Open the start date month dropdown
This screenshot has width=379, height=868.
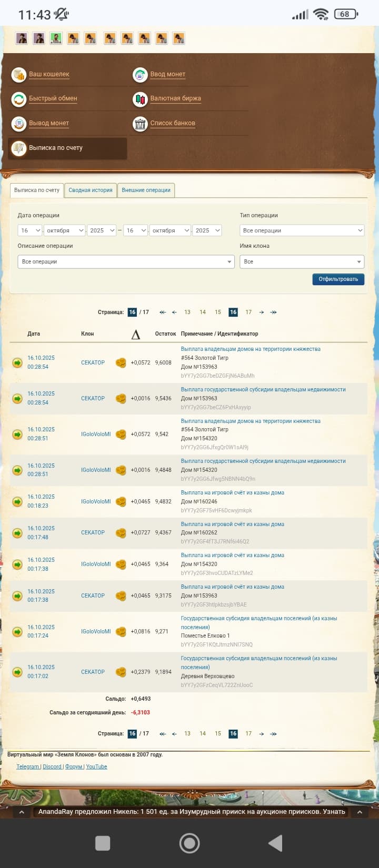click(65, 230)
